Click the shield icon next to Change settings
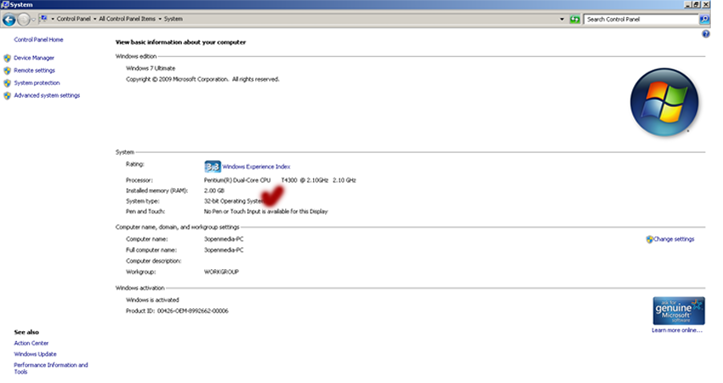The width and height of the screenshot is (723, 383). tap(649, 239)
